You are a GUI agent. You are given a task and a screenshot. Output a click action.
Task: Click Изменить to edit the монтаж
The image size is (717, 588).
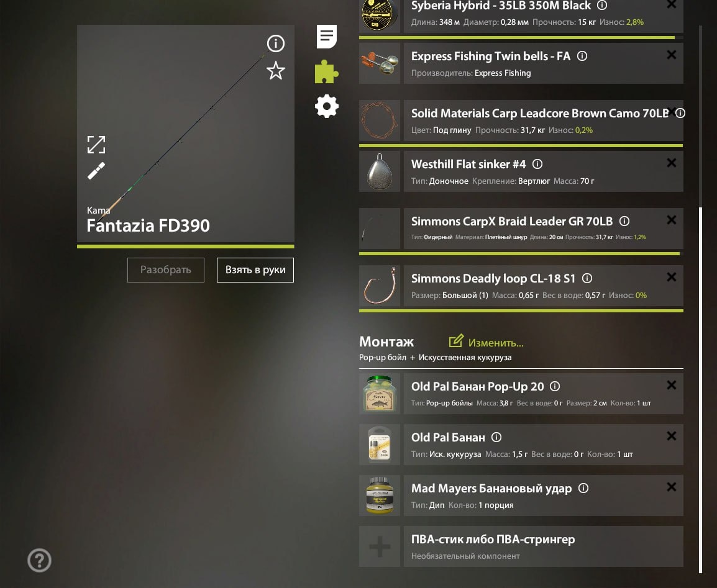tap(486, 341)
